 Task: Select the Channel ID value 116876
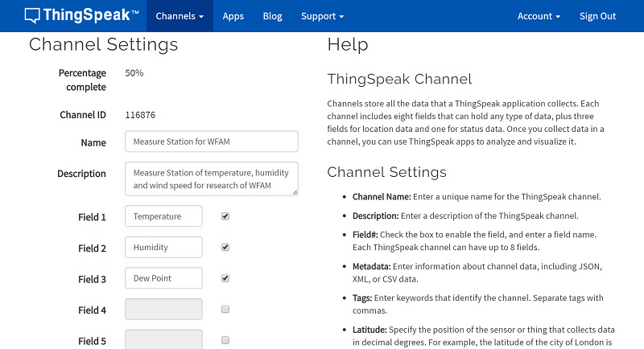[140, 115]
